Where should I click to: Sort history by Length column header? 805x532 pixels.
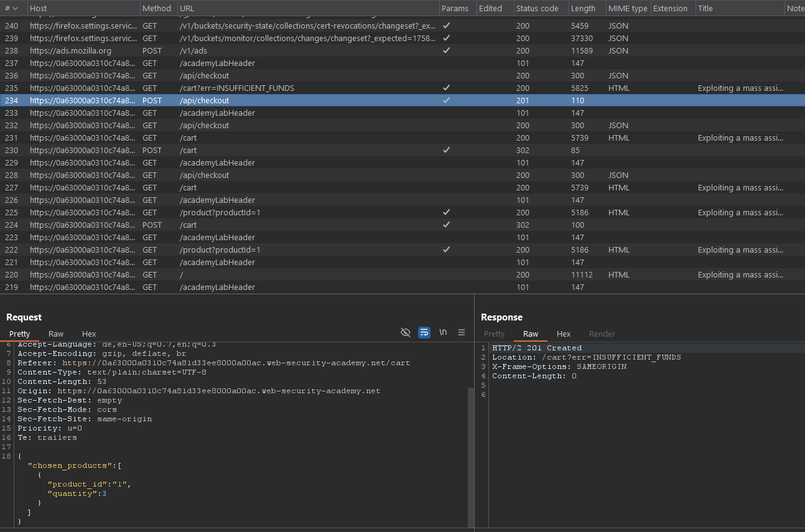point(583,9)
